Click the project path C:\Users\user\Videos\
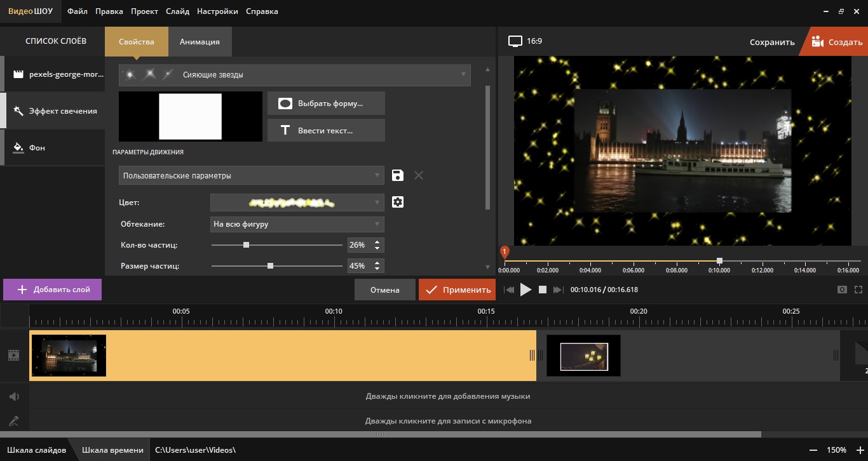 [x=195, y=450]
